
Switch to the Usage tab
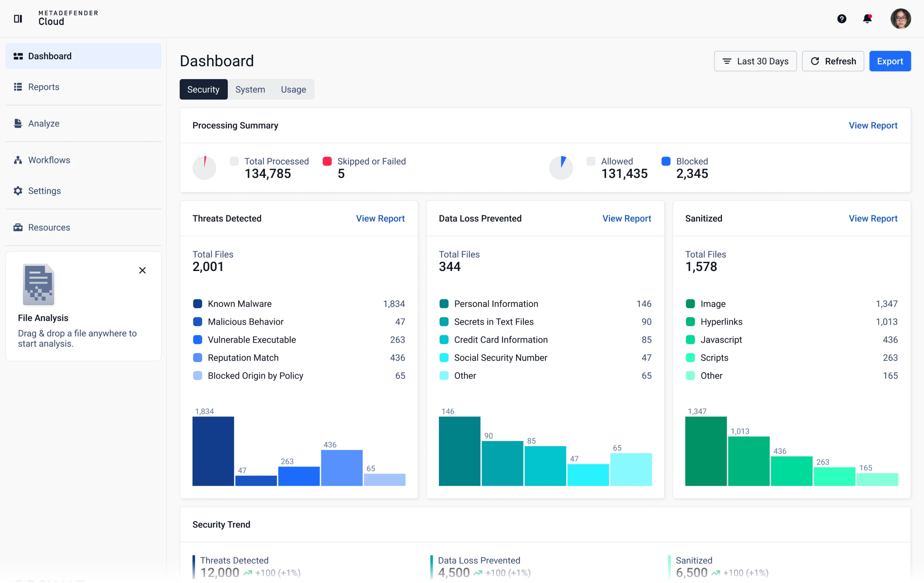point(293,89)
